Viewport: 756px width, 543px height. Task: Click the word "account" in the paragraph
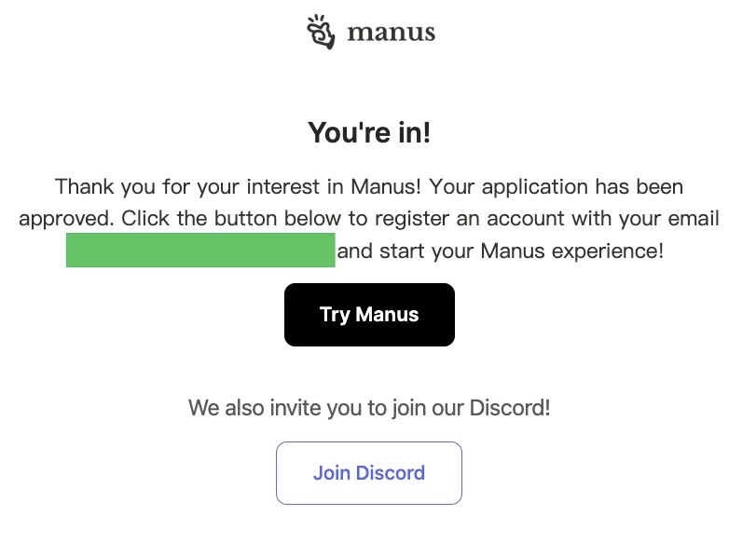[526, 218]
